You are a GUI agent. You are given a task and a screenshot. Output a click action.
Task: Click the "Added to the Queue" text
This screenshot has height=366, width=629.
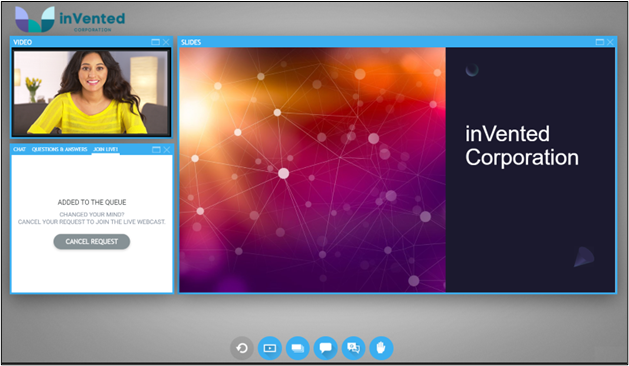point(92,202)
